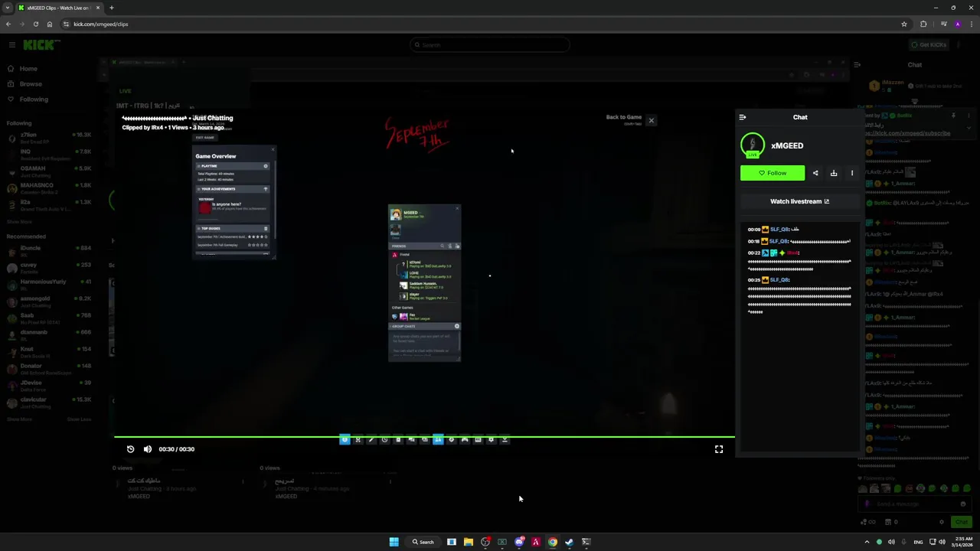Viewport: 980px width, 551px height.
Task: Open browser extensions puzzle icon
Action: tap(923, 24)
